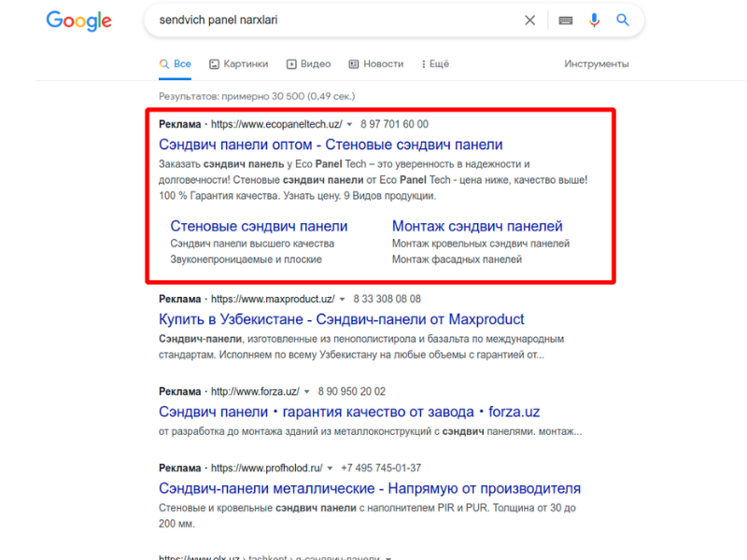Switch to the Видео tab
This screenshot has width=747, height=560.
(x=309, y=63)
